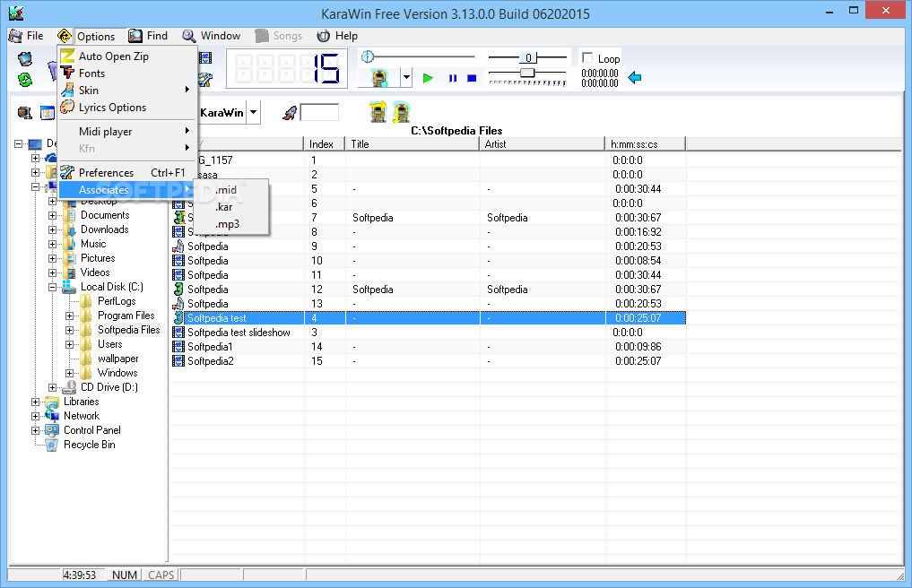Sort by the Artist column header

tap(542, 143)
